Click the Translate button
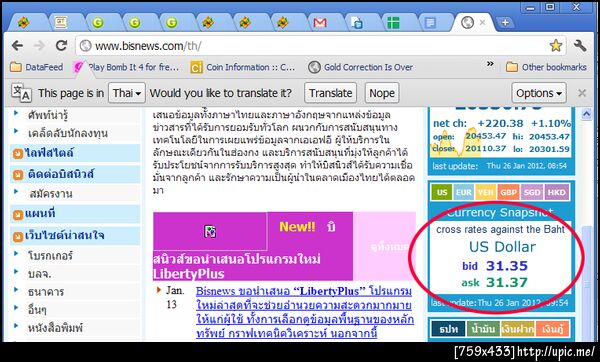The image size is (600, 362). (331, 93)
